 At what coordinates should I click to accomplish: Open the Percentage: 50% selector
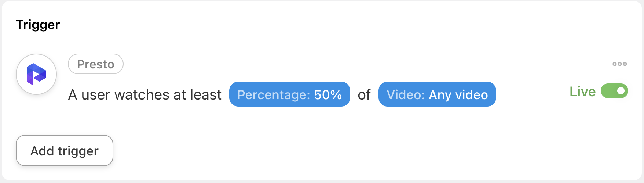290,94
